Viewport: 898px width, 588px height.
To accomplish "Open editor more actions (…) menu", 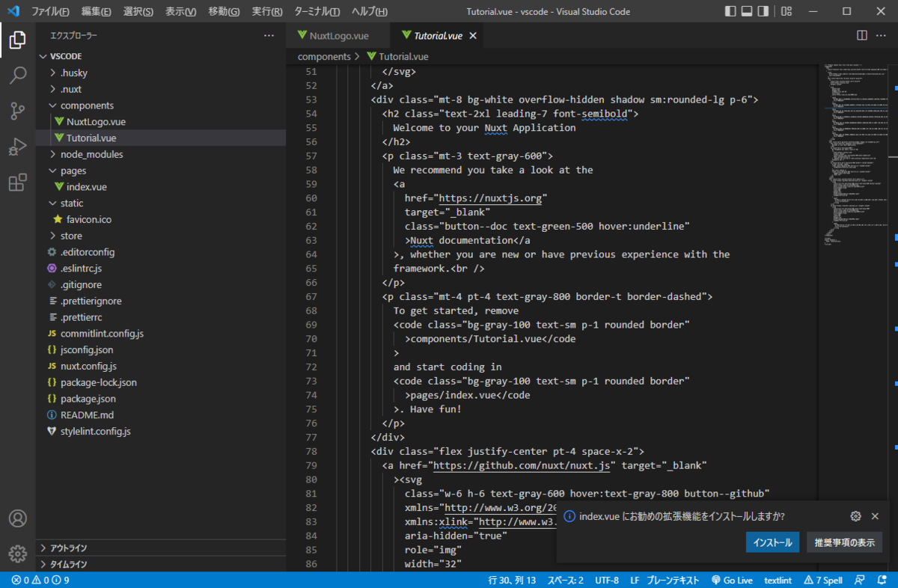I will [x=882, y=35].
